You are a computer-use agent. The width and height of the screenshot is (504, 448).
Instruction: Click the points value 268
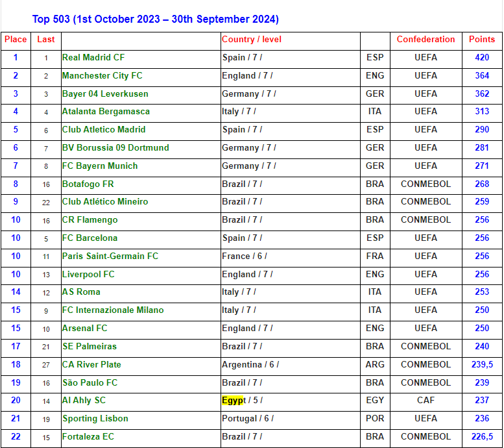[482, 184]
